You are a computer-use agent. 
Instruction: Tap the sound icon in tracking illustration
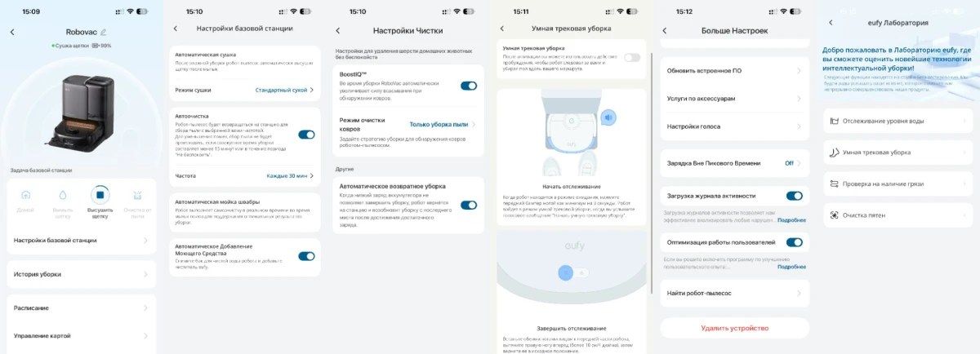(609, 118)
